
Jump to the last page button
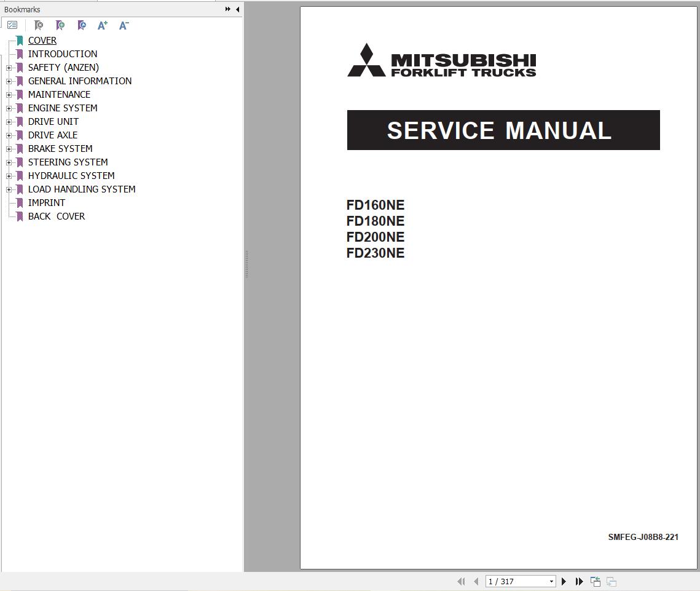579,581
